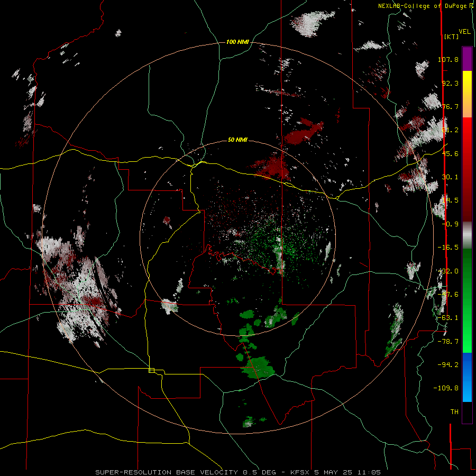Screen dimensions: 476x476
Task: Click the -78.7 legend value
Action: pyautogui.click(x=448, y=342)
